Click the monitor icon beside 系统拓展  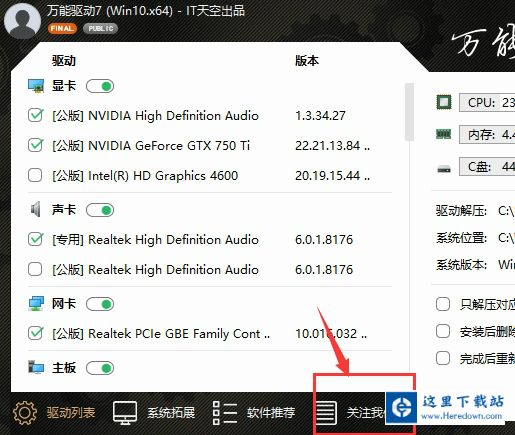pyautogui.click(x=125, y=413)
